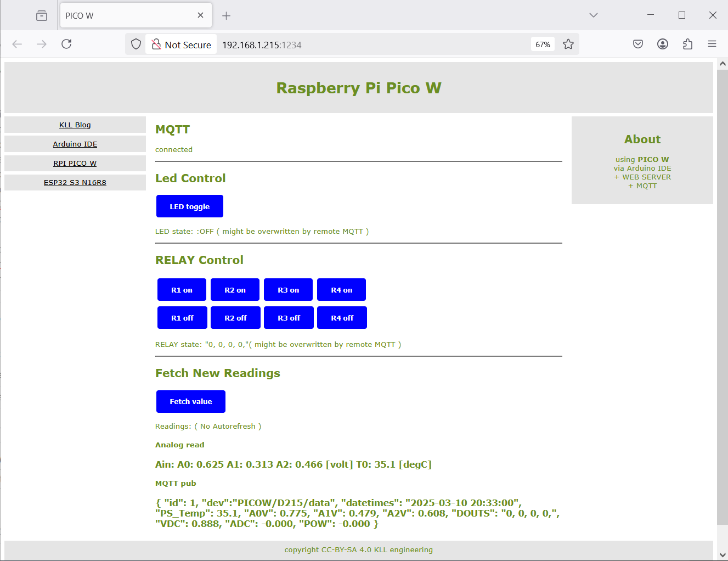Expand the list all tabs chevron
The width and height of the screenshot is (728, 561).
[593, 15]
